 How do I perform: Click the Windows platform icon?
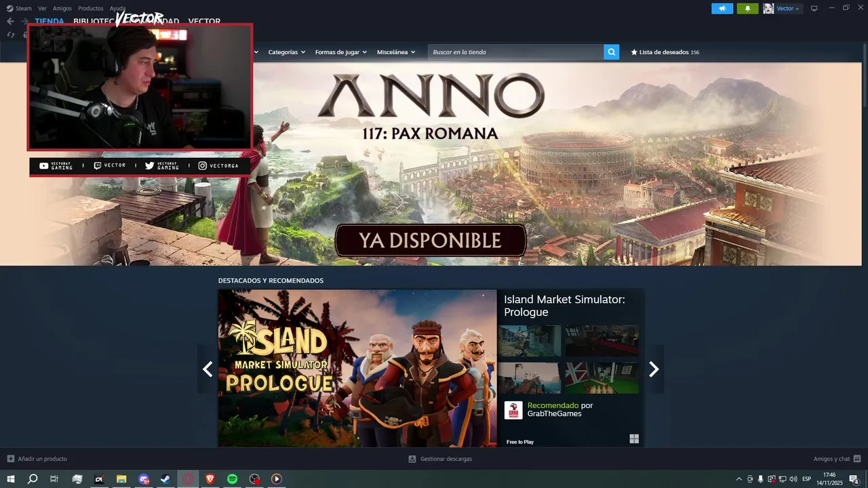(634, 439)
